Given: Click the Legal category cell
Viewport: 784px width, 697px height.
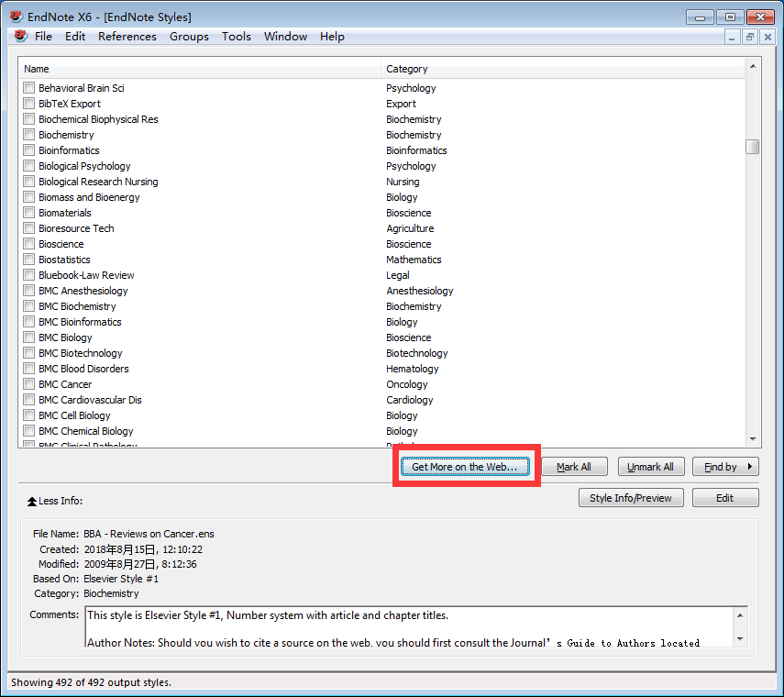Looking at the screenshot, I should point(397,275).
